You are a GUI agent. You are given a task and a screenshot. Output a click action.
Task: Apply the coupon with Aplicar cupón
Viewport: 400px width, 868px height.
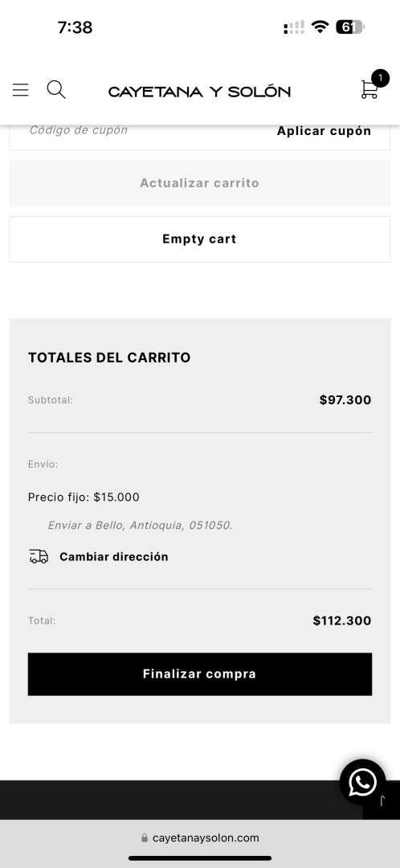pyautogui.click(x=324, y=131)
